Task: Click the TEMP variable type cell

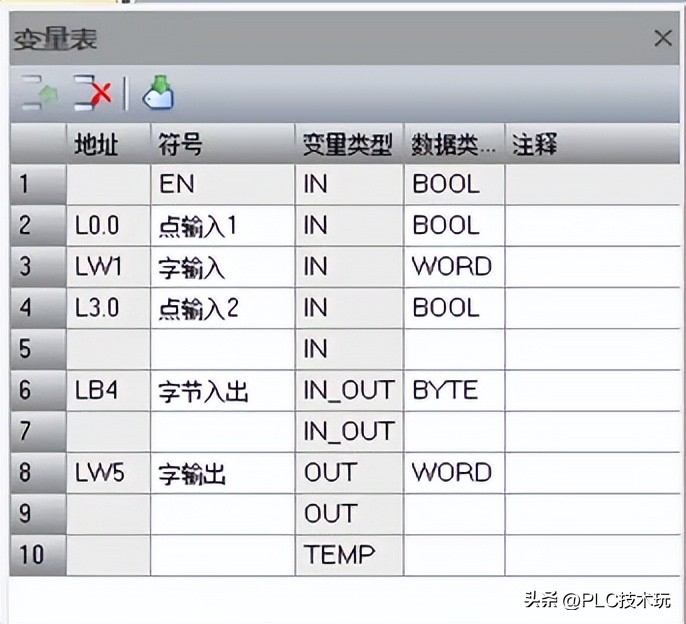Action: 349,555
